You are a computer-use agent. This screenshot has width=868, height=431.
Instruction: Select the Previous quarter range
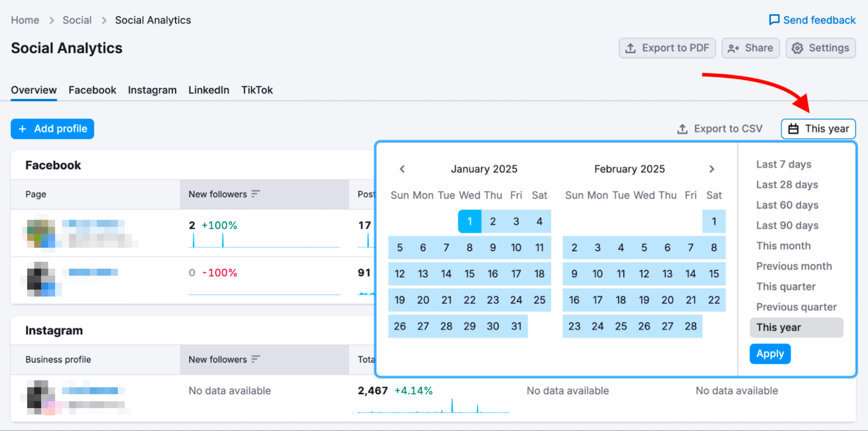pos(796,307)
